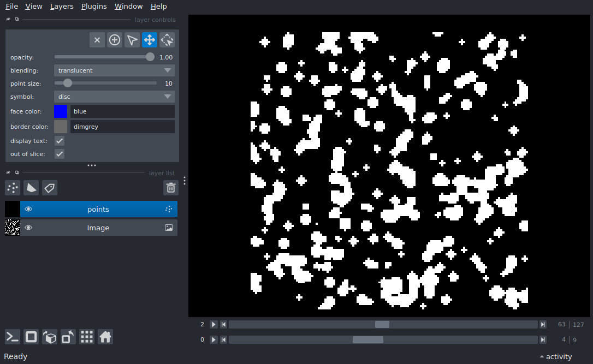Open the Help menu
Image resolution: width=593 pixels, height=364 pixels.
(x=158, y=7)
